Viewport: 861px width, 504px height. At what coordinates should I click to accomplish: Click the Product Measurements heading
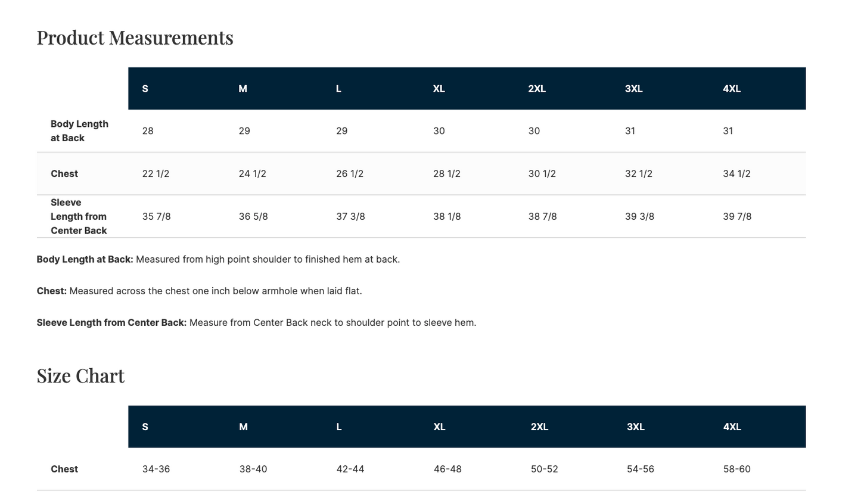(x=135, y=38)
